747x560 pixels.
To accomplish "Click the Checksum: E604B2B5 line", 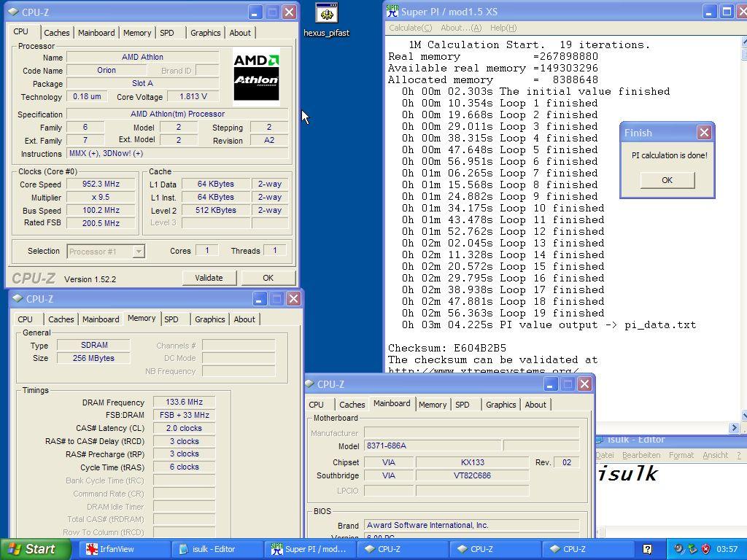I will pos(447,348).
